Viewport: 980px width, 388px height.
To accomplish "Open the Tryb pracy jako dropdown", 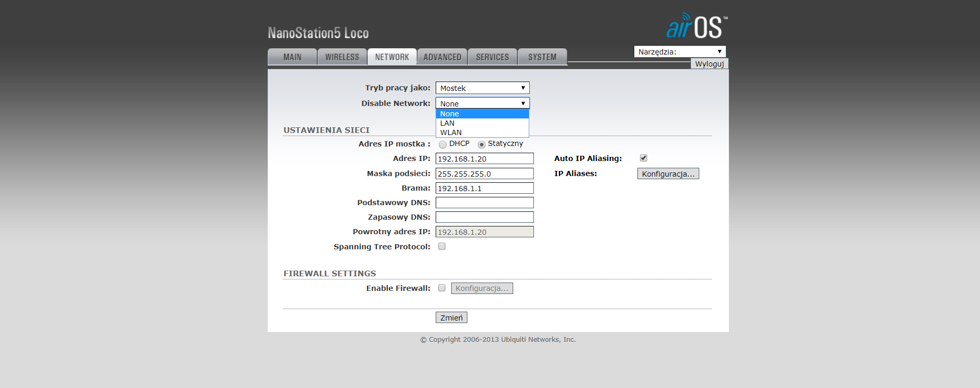I will tap(482, 88).
